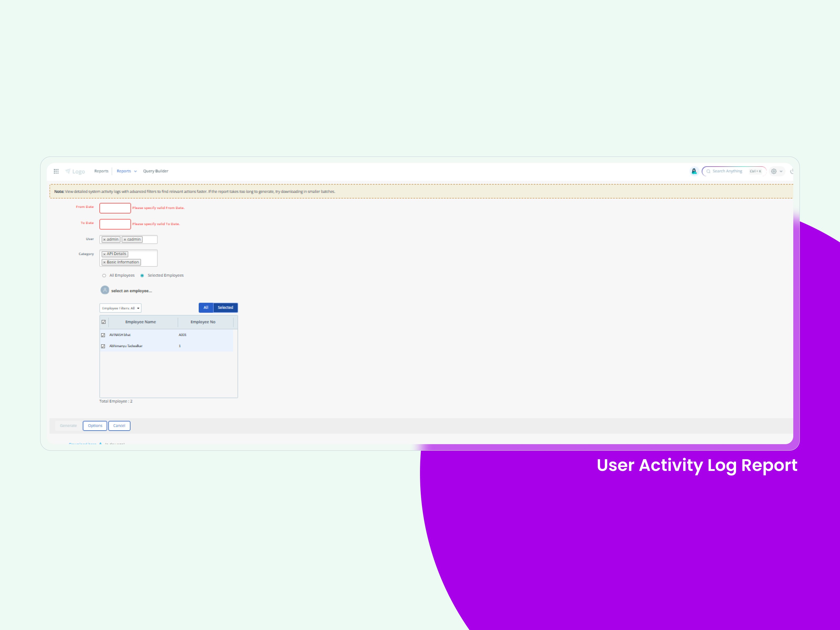
Task: Remove the admin user tag
Action: click(104, 240)
